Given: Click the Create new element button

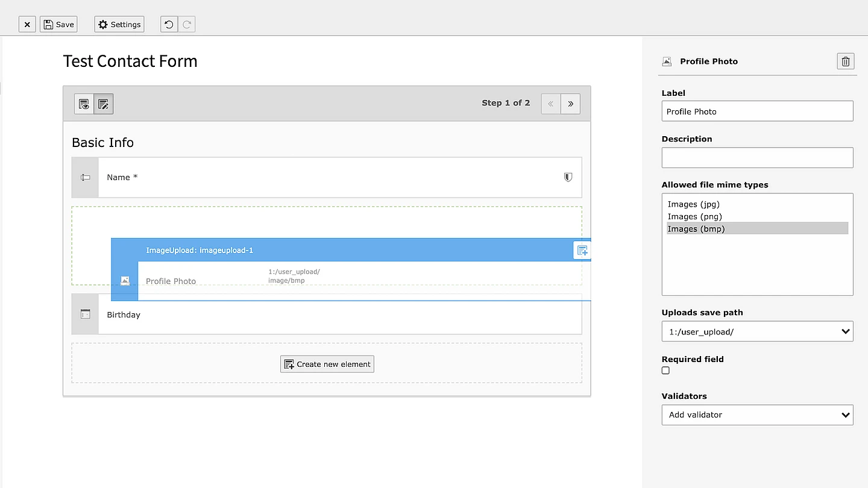Looking at the screenshot, I should tap(327, 364).
